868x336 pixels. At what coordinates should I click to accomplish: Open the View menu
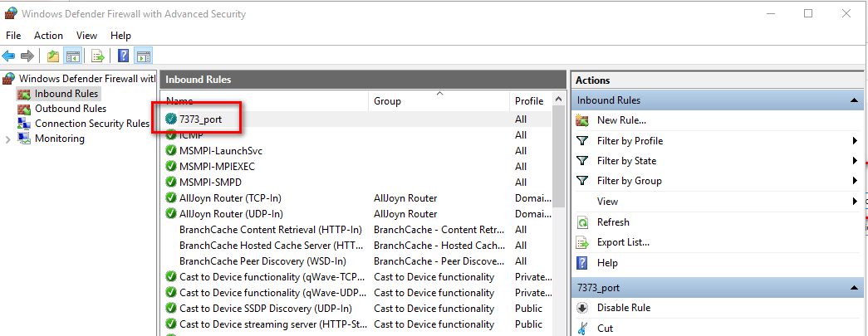pyautogui.click(x=87, y=36)
